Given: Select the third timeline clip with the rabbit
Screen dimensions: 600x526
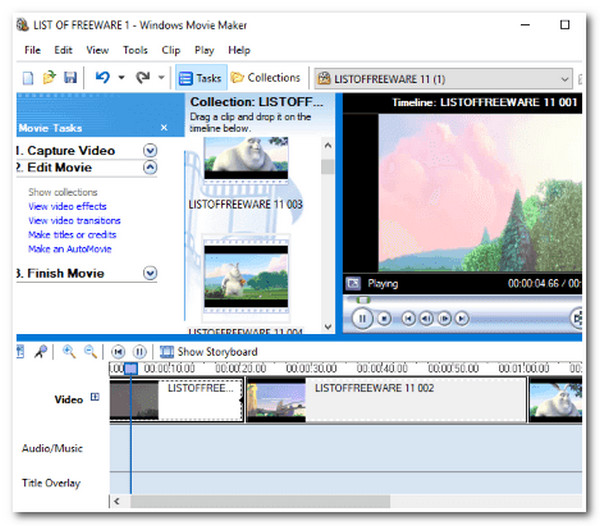Looking at the screenshot, I should tap(556, 400).
